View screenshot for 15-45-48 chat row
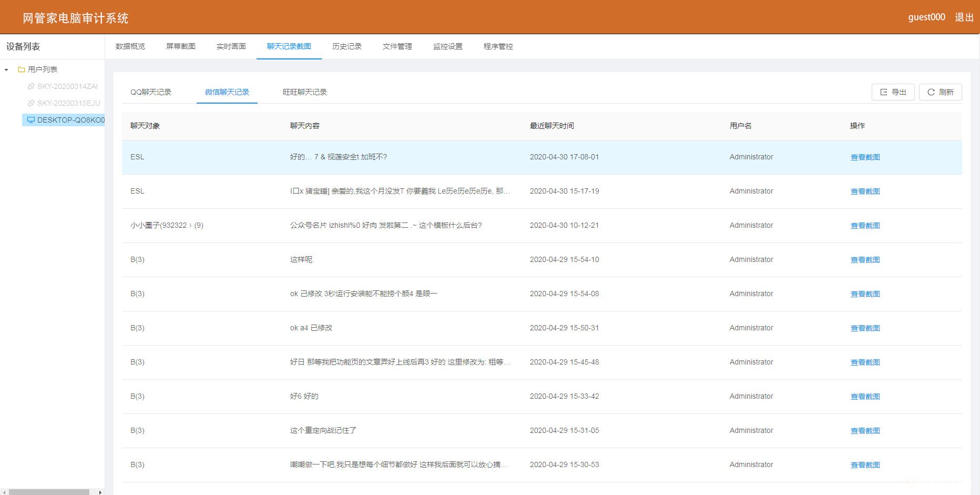 click(x=865, y=362)
